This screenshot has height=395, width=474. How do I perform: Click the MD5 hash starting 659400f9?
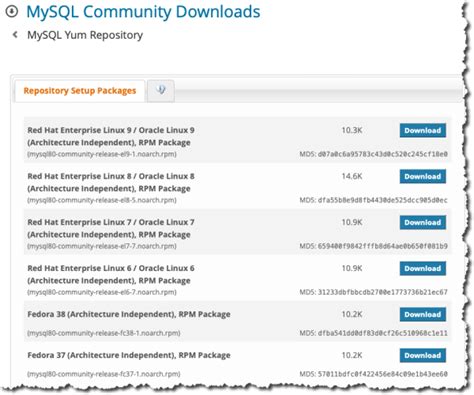(x=382, y=246)
